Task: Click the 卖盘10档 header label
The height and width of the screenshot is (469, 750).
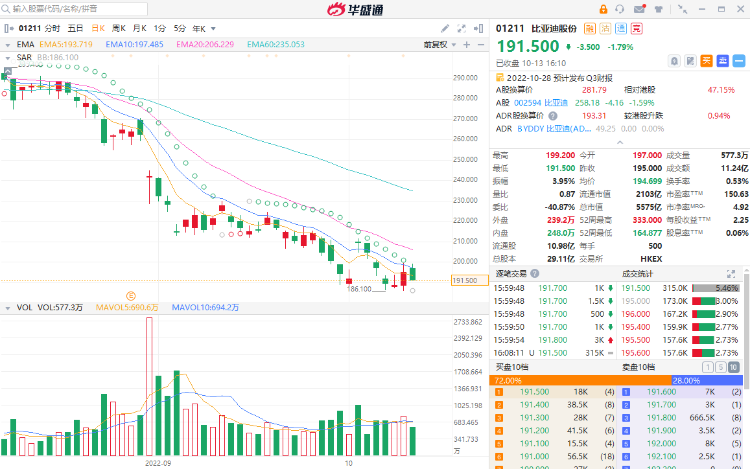Action: tap(639, 367)
